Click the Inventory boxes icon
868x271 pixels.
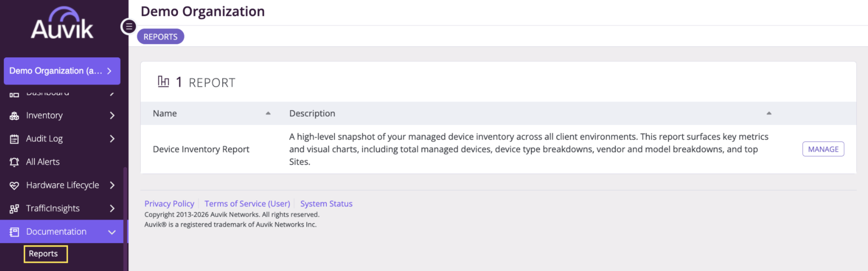tap(14, 115)
